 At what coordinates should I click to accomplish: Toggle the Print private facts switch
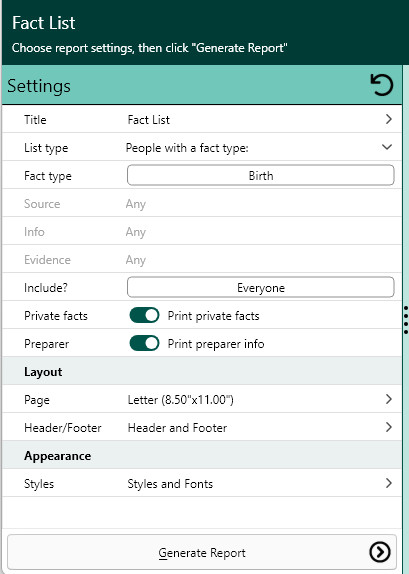tap(144, 316)
